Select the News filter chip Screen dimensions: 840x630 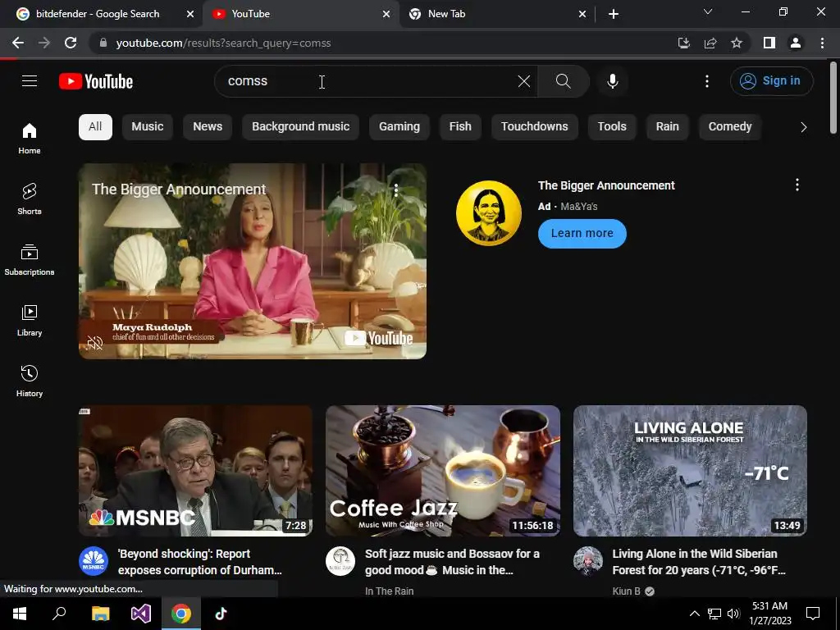click(x=208, y=127)
